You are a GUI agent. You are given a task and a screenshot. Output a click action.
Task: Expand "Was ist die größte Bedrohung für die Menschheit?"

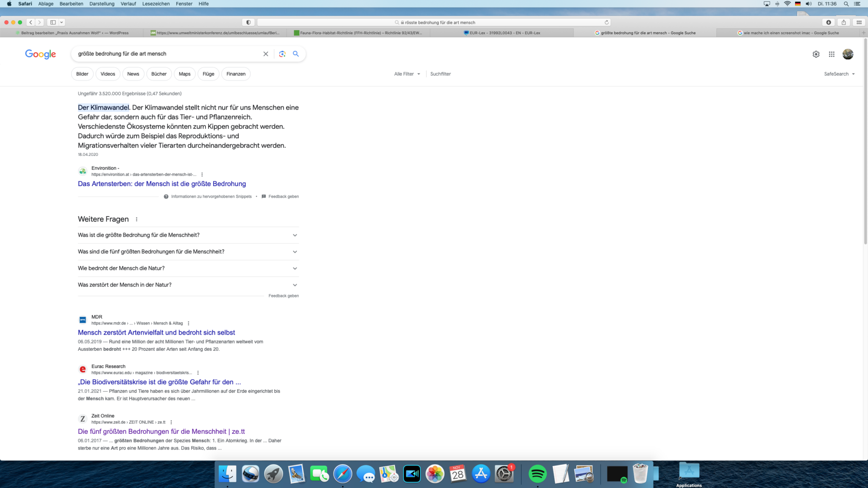tap(188, 235)
